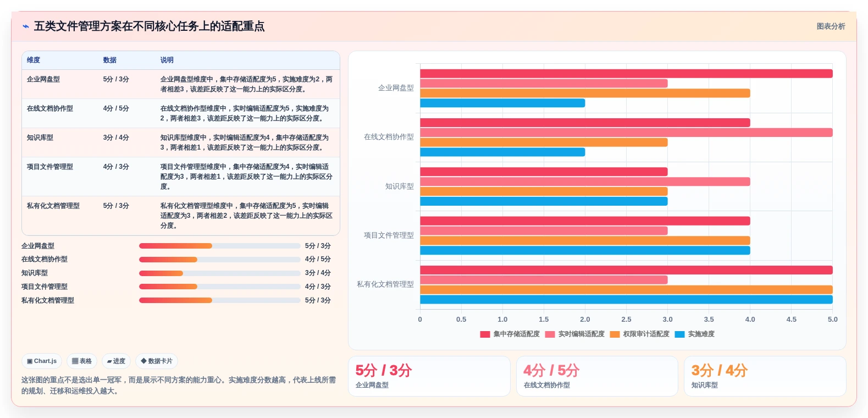
Task: Click the 说明 column header
Action: coord(167,60)
